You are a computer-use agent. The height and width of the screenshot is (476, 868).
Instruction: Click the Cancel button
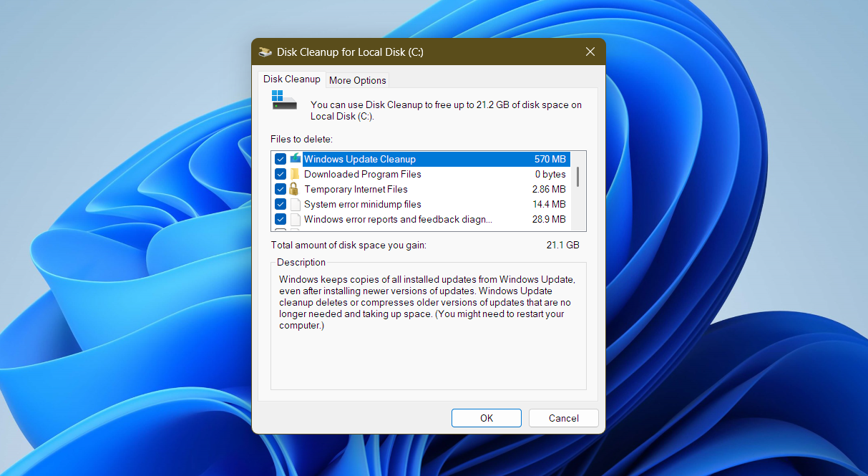563,418
